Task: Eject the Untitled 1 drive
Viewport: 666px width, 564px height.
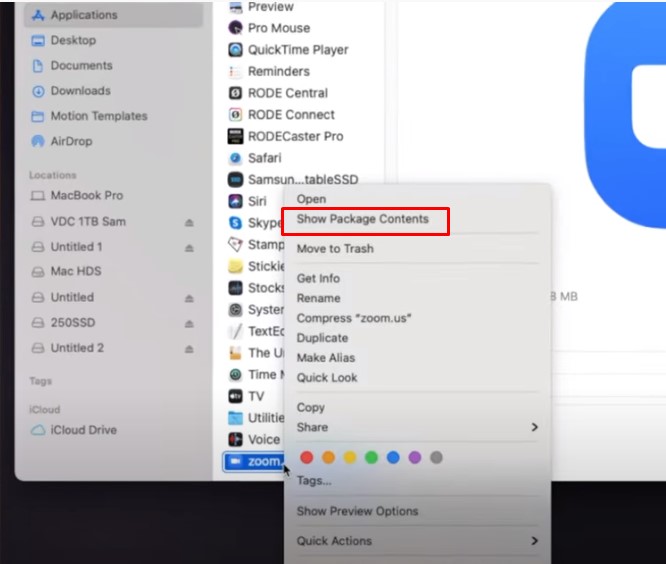Action: (189, 248)
